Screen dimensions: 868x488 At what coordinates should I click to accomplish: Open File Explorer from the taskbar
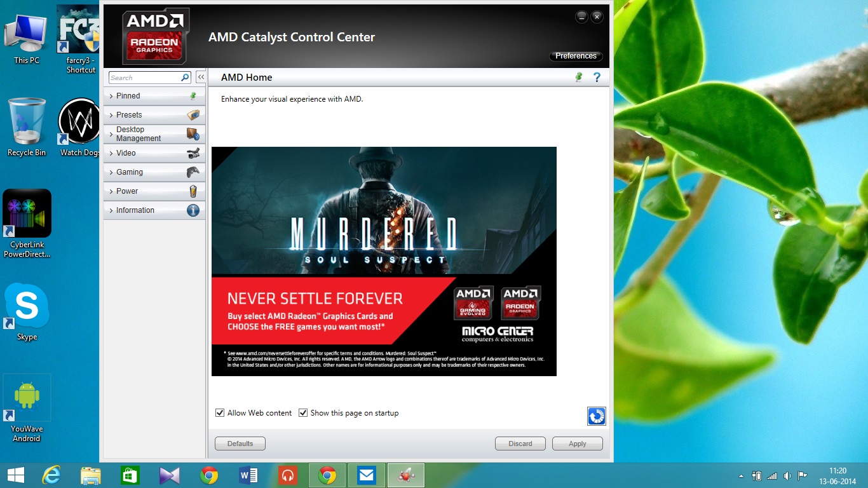tap(91, 475)
